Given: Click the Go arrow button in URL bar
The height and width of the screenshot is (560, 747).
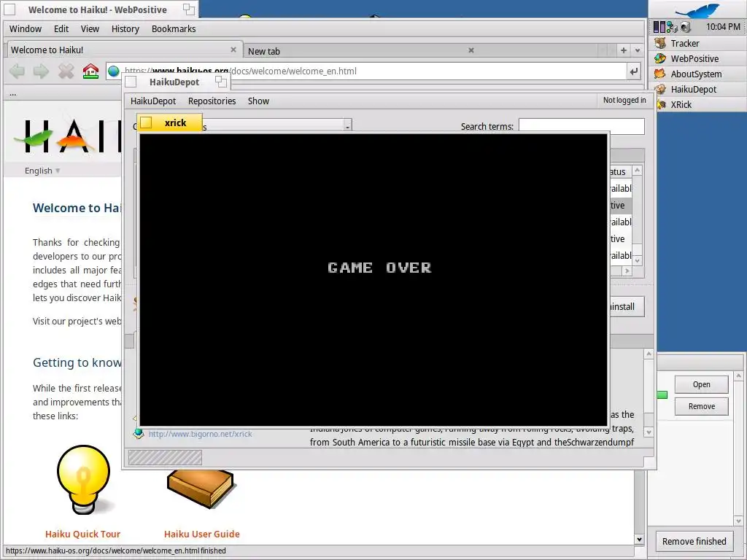Looking at the screenshot, I should click(x=633, y=71).
